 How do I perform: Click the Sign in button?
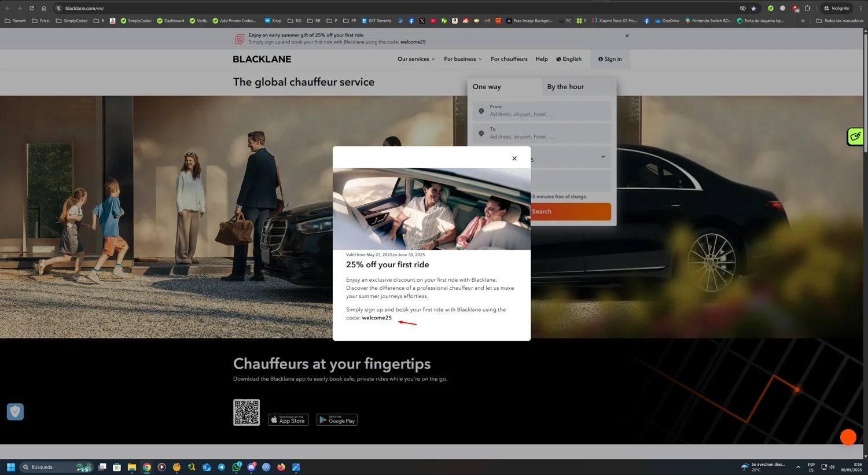click(610, 59)
